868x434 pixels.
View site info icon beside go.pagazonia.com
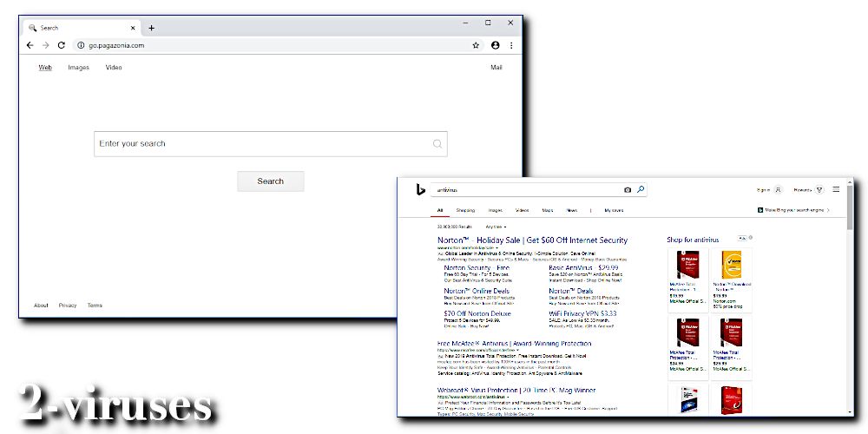pos(81,45)
